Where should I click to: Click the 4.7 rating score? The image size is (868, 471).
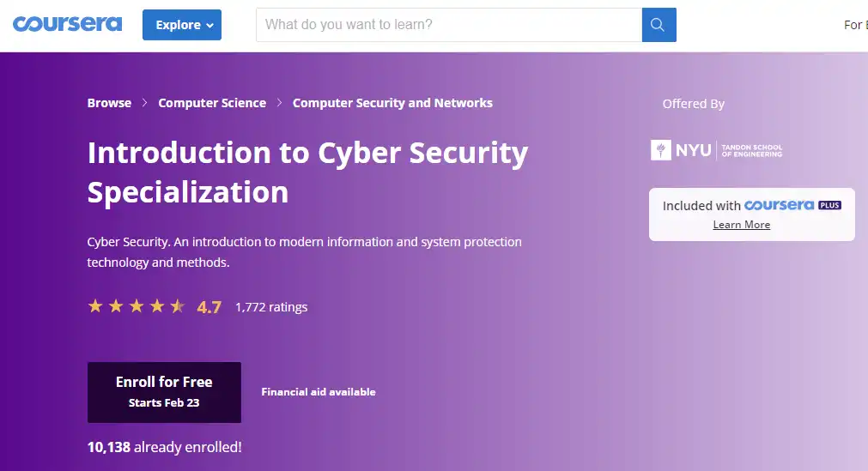[x=209, y=307]
